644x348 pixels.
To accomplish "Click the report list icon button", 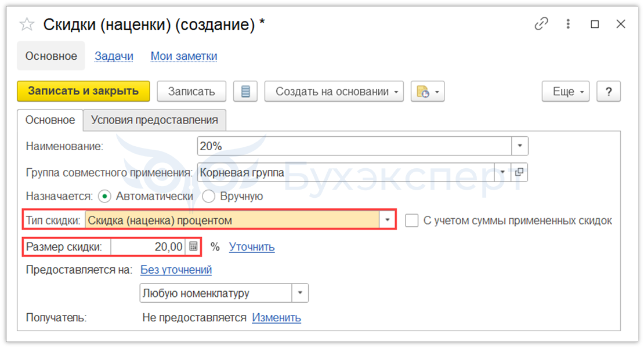I will tap(245, 92).
